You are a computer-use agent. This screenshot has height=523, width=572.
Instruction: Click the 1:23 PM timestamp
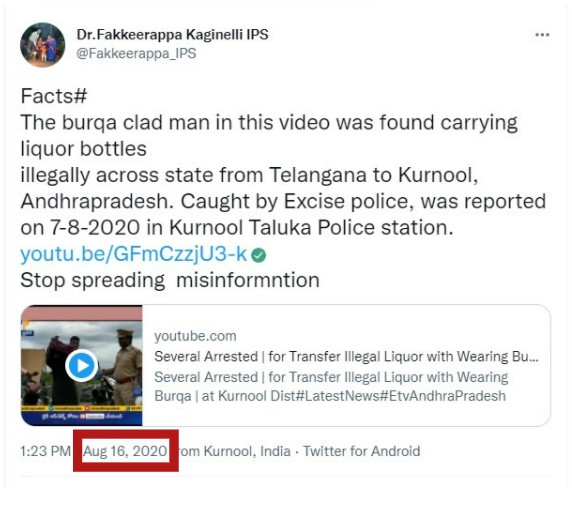(x=45, y=451)
